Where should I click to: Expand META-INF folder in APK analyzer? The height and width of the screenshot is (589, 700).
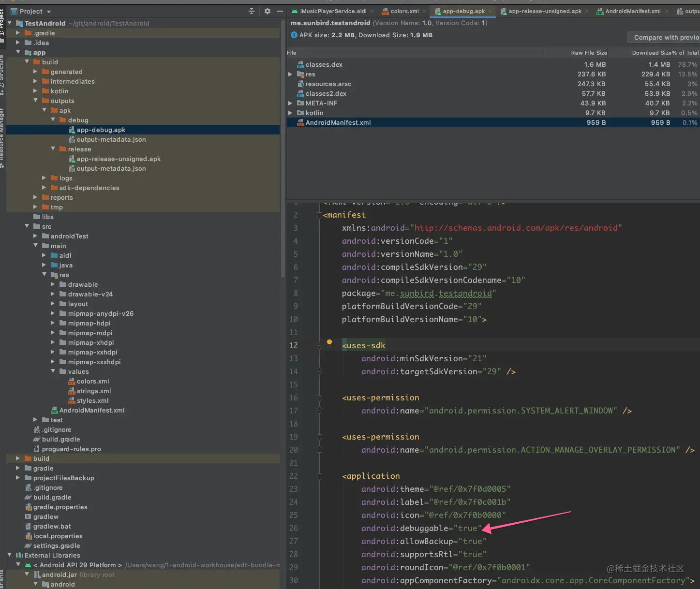coord(290,103)
